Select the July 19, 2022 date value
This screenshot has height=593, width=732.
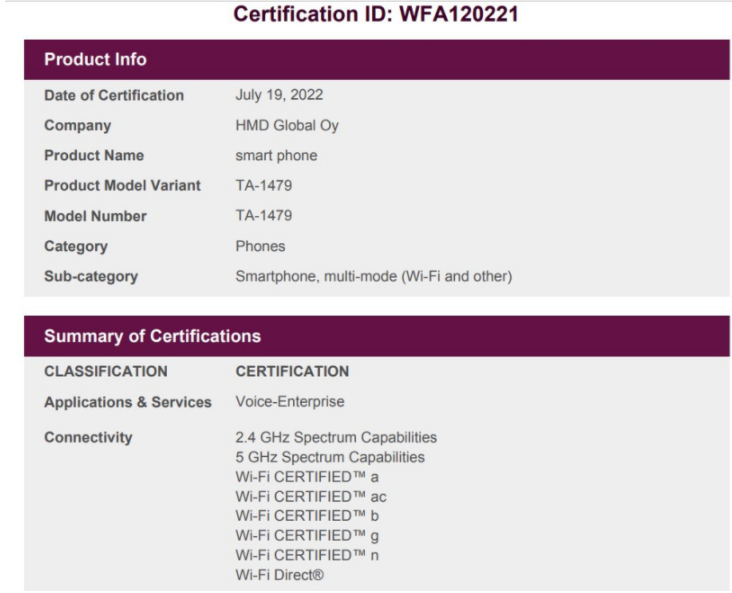pos(279,95)
